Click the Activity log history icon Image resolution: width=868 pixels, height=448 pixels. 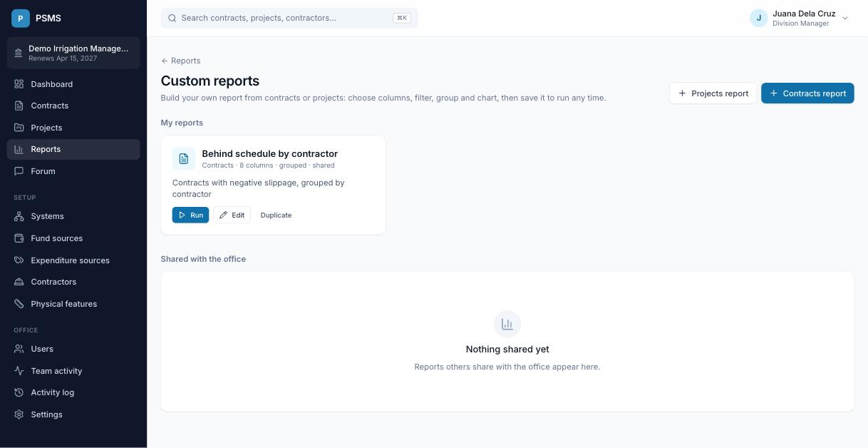coord(19,392)
